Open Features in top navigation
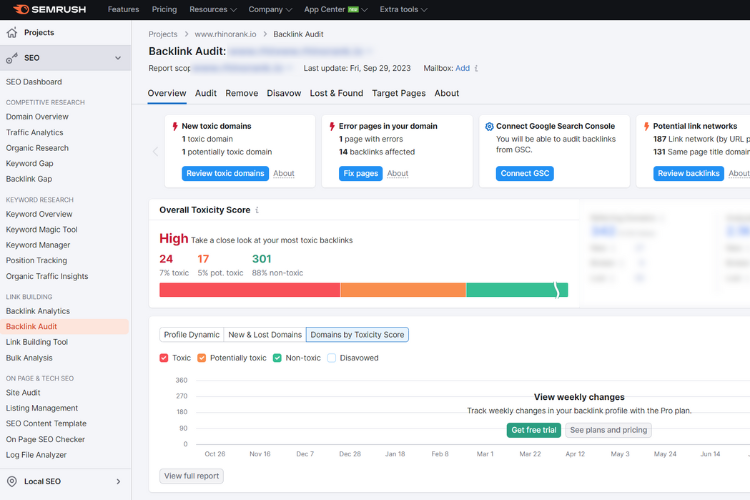This screenshot has height=500, width=750. [123, 10]
